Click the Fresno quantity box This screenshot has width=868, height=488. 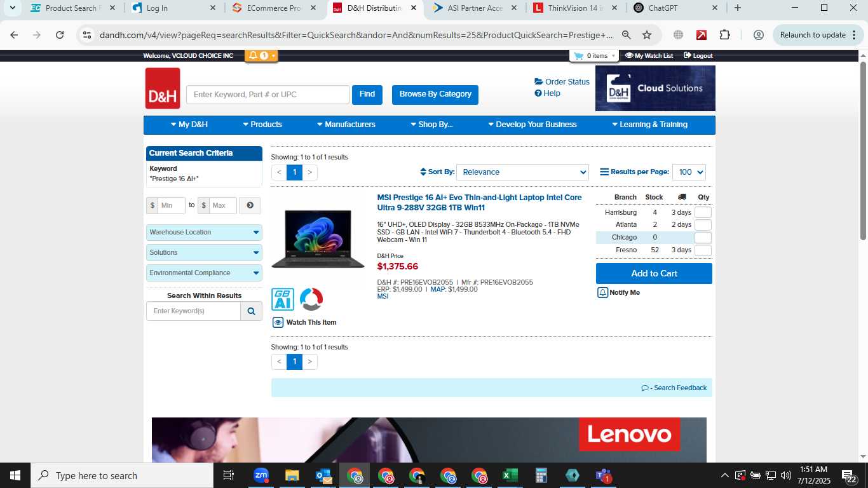click(x=703, y=250)
